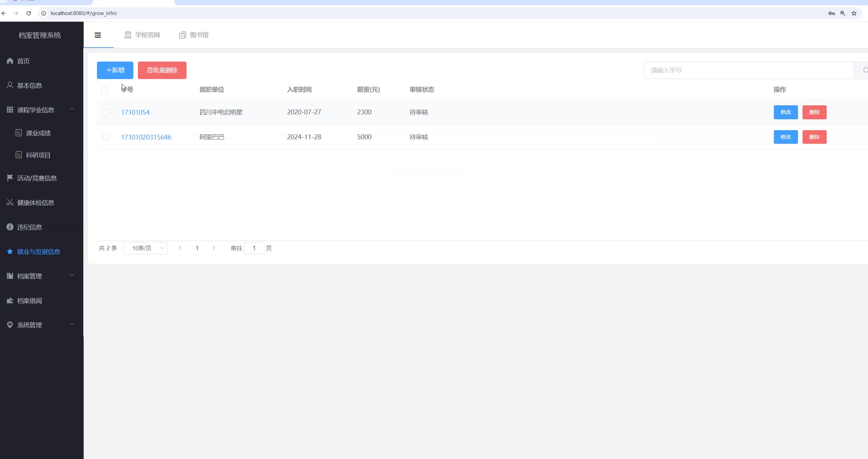Image resolution: width=868 pixels, height=459 pixels.
Task: Open the 10条/页 page size dropdown
Action: [145, 248]
